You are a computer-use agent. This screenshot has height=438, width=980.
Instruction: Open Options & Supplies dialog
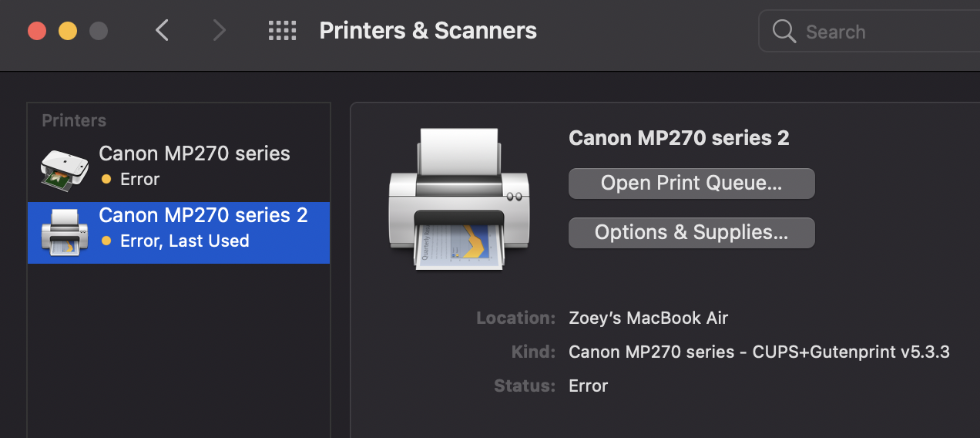(x=691, y=233)
